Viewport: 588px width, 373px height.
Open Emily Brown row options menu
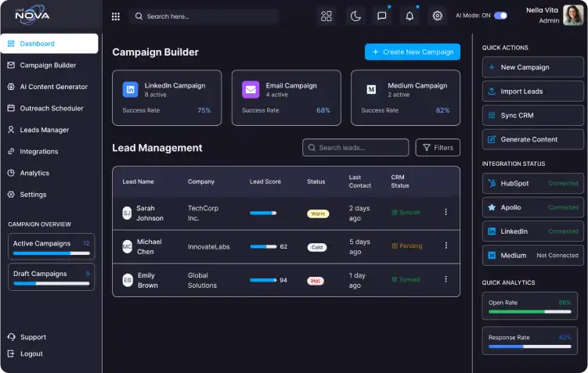pyautogui.click(x=446, y=279)
